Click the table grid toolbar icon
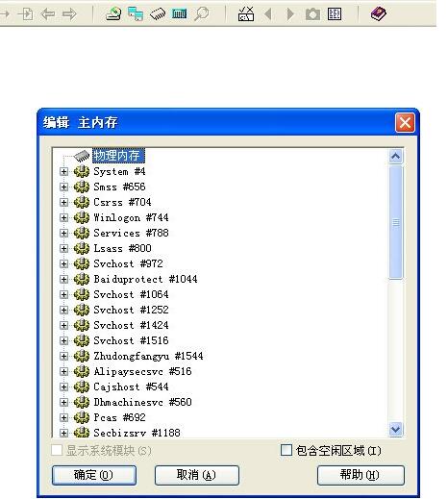448x499 pixels. tap(335, 14)
